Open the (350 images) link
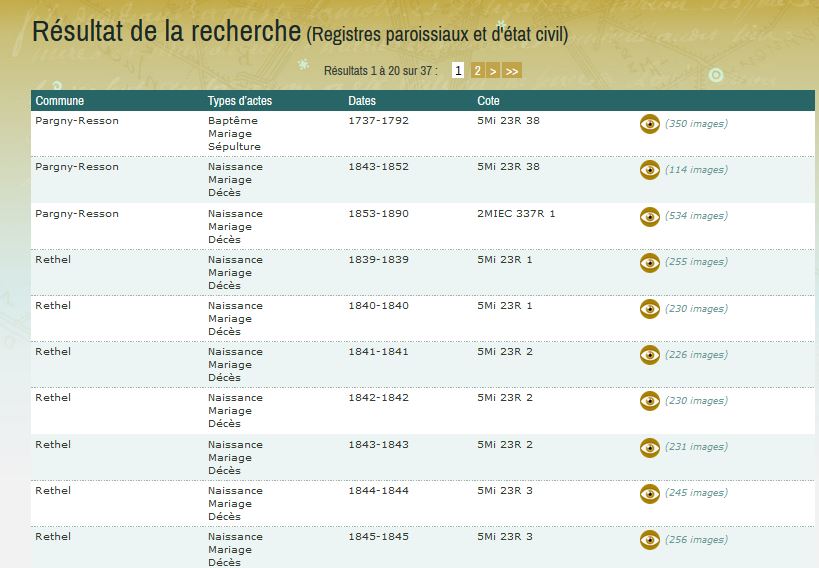This screenshot has width=819, height=568. click(x=696, y=124)
